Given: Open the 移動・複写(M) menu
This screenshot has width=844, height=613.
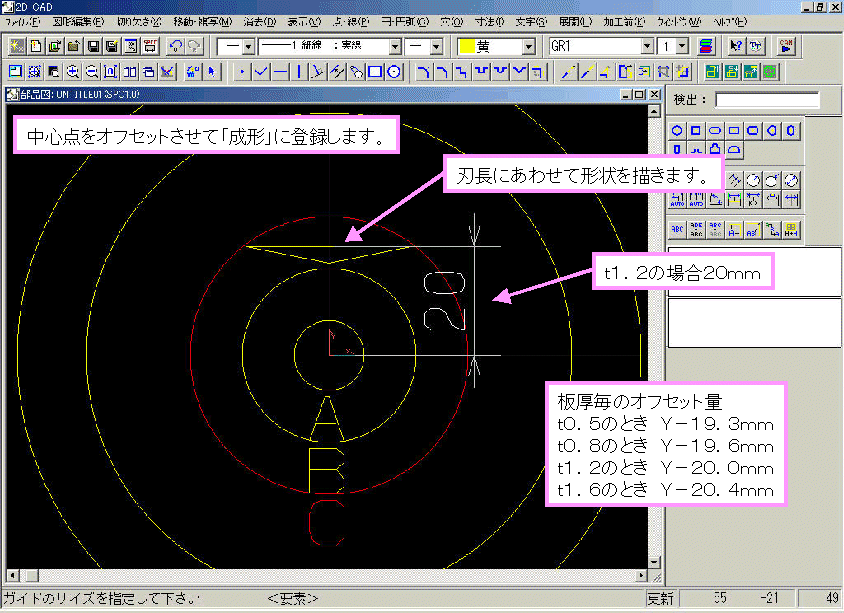Looking at the screenshot, I should click(202, 22).
